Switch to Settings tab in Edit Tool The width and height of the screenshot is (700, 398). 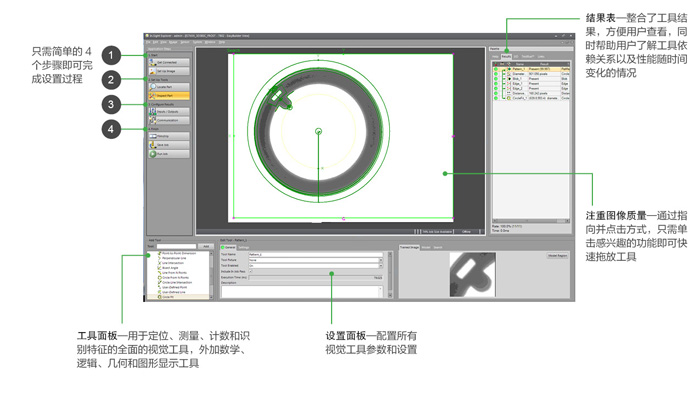tap(243, 247)
